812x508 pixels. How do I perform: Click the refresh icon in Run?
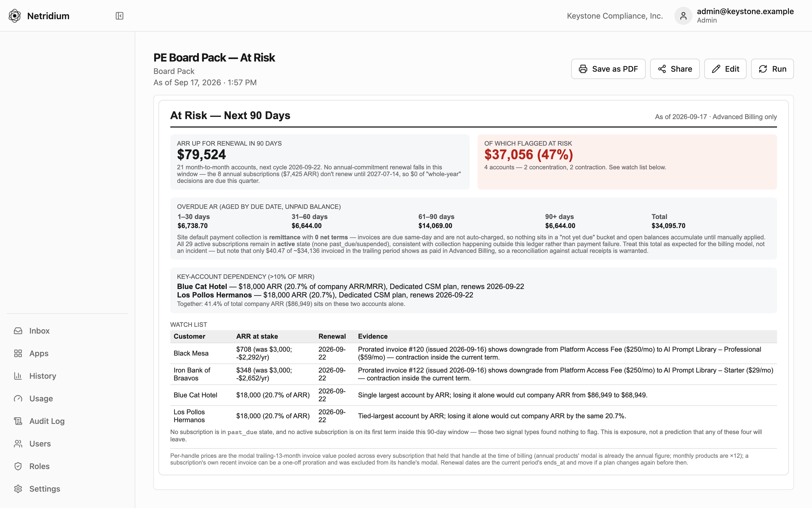tap(763, 69)
